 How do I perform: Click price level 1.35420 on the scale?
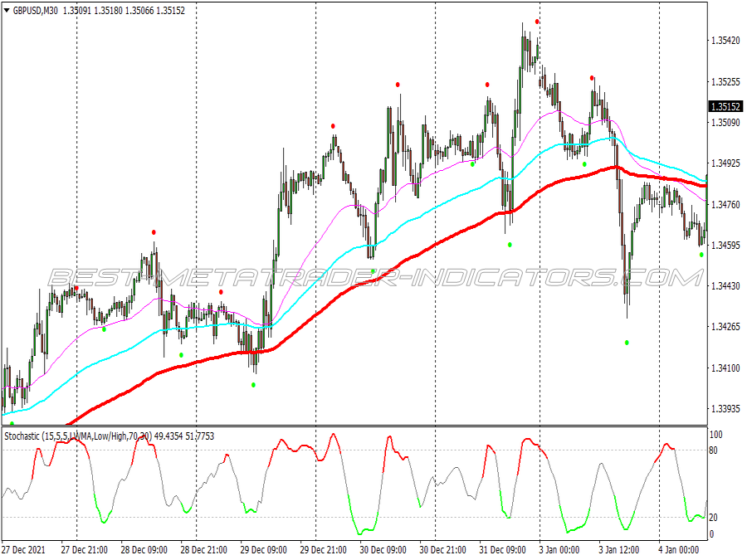point(725,41)
